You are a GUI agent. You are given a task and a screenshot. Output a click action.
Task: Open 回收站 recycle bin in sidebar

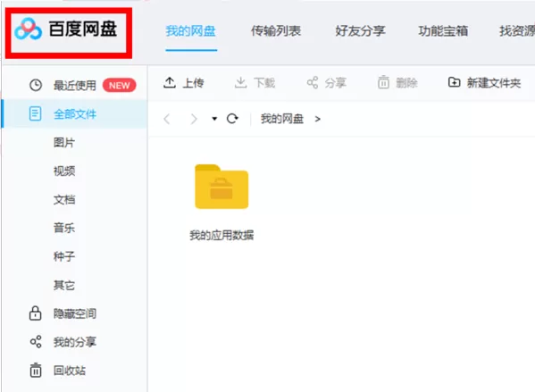click(70, 371)
